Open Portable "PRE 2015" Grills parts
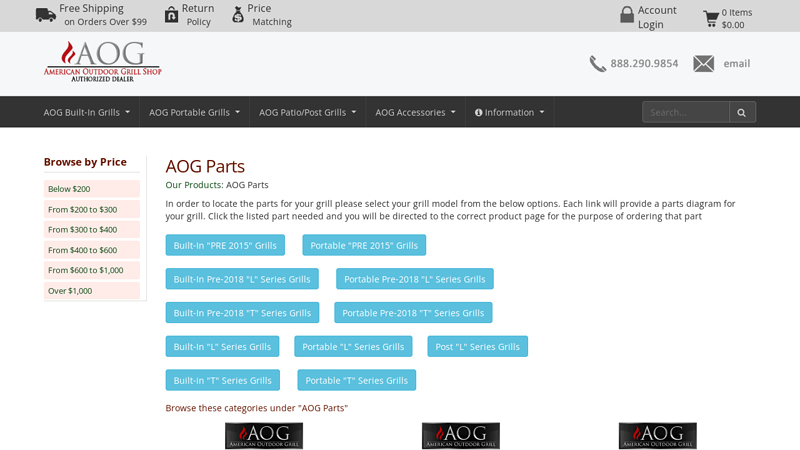800x450 pixels. point(364,245)
